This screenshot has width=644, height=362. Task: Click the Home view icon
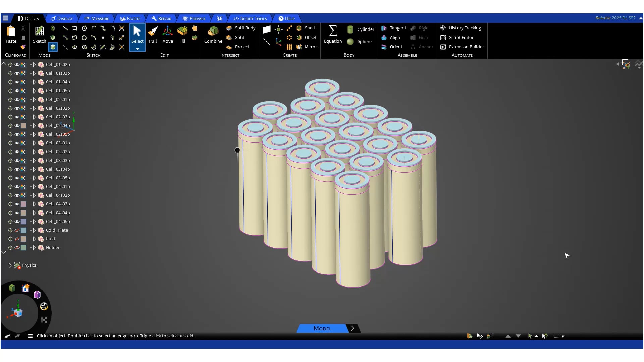point(25,288)
